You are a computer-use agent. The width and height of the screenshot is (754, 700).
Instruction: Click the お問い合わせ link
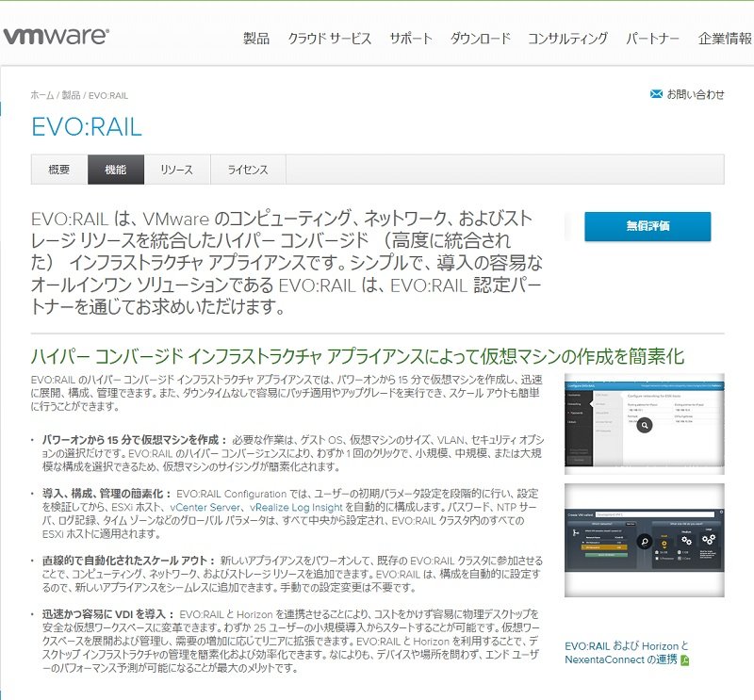click(x=696, y=94)
